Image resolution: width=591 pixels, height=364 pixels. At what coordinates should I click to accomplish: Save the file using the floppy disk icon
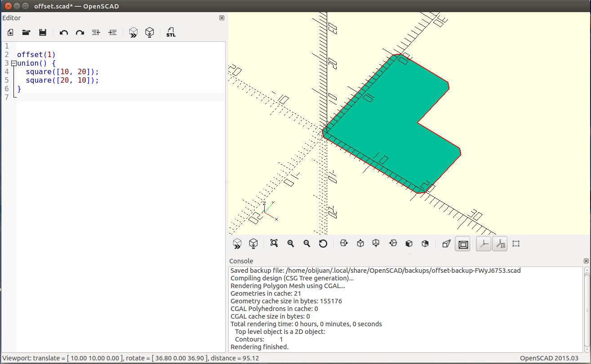click(x=43, y=32)
